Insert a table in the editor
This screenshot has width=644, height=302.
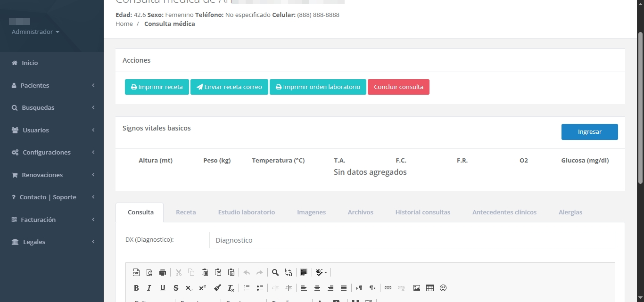click(x=430, y=288)
